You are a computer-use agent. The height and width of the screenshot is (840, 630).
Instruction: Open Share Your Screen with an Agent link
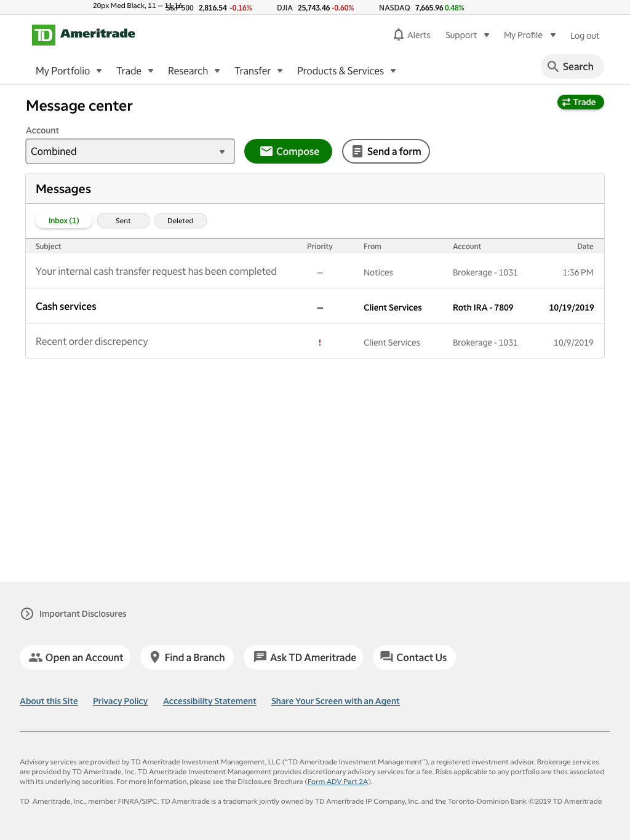(x=335, y=701)
